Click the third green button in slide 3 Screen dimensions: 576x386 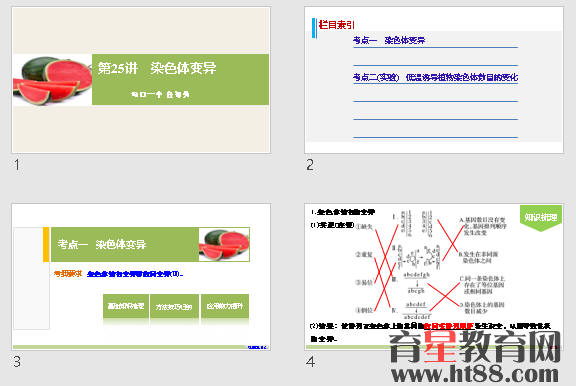click(x=225, y=306)
